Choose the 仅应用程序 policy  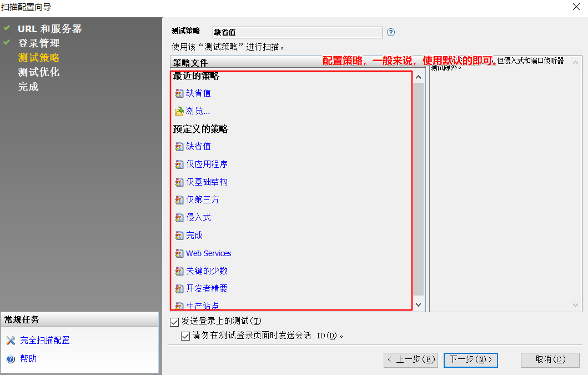click(207, 164)
